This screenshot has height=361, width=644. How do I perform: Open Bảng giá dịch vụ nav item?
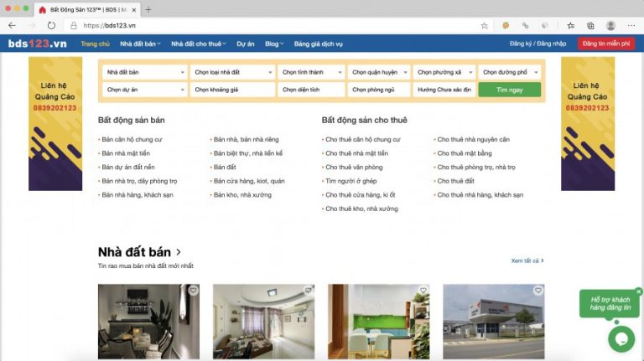coord(319,44)
